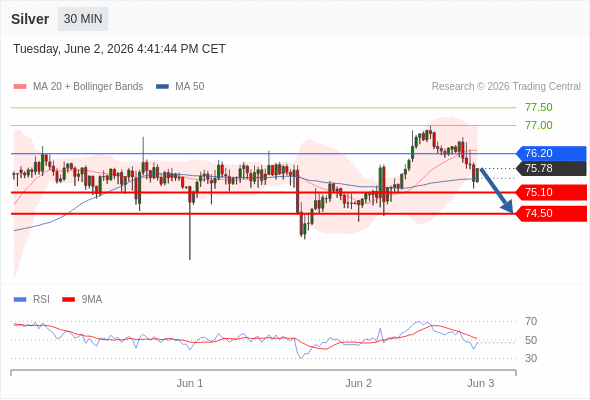Click the Silver instrument title
590x400 pixels.
pos(30,19)
